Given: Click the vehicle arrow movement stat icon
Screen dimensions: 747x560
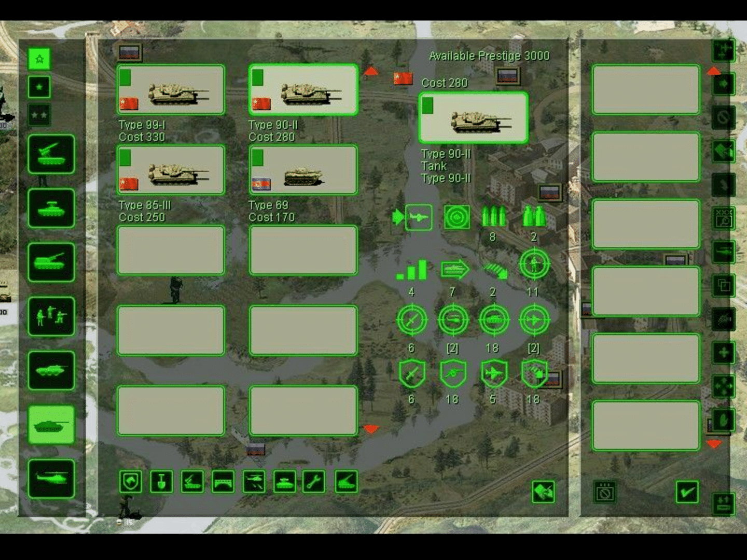Looking at the screenshot, I should pyautogui.click(x=455, y=269).
